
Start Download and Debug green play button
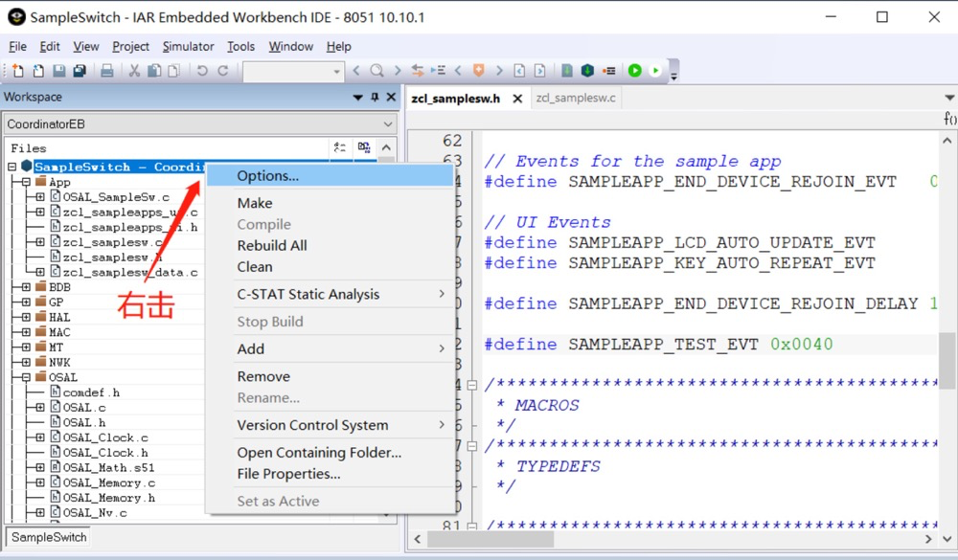pyautogui.click(x=635, y=71)
